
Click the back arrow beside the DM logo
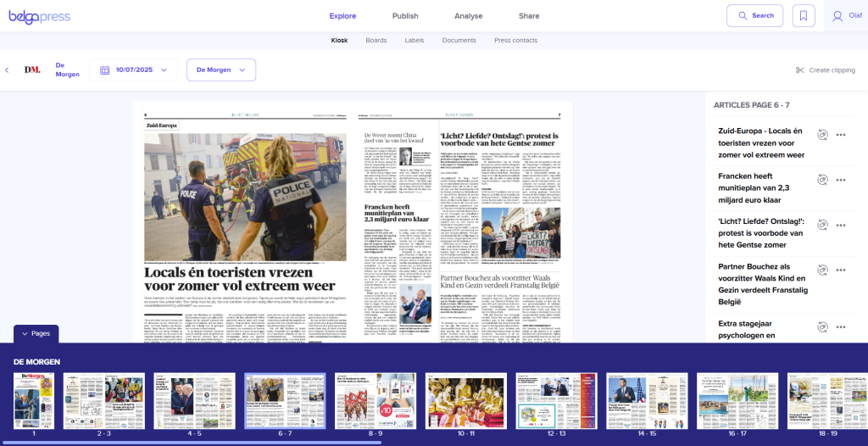7,70
